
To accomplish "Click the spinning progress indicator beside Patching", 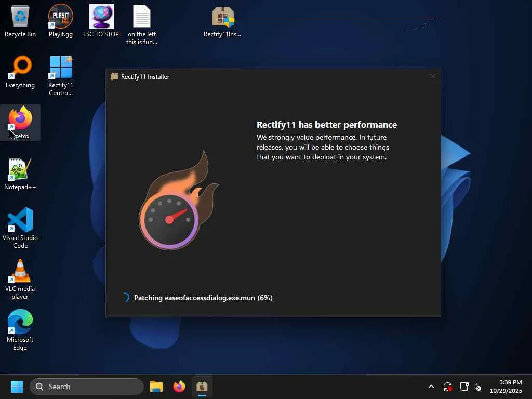I will 126,297.
